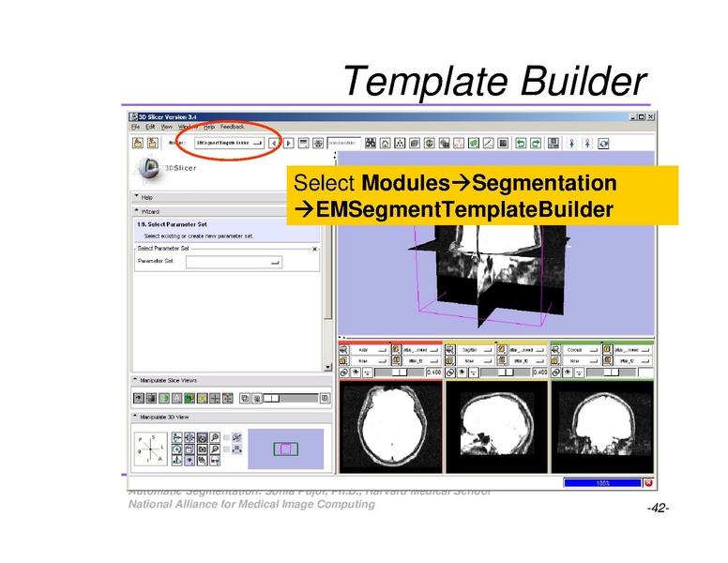Toggle Coronal slice visibility eye
The height and width of the screenshot is (563, 728).
coord(568,373)
